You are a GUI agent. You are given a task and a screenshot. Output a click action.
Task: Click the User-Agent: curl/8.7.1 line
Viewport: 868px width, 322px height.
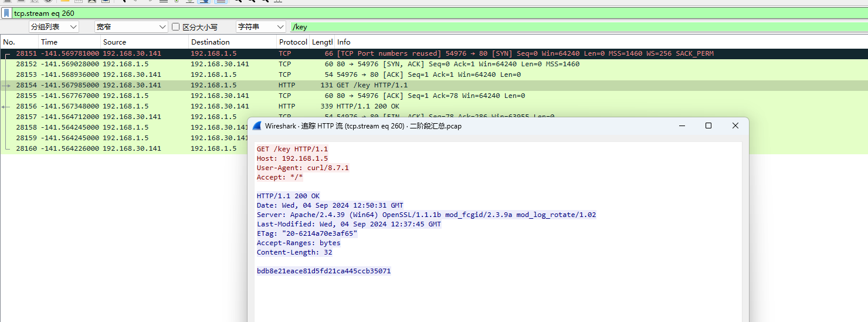click(x=303, y=168)
